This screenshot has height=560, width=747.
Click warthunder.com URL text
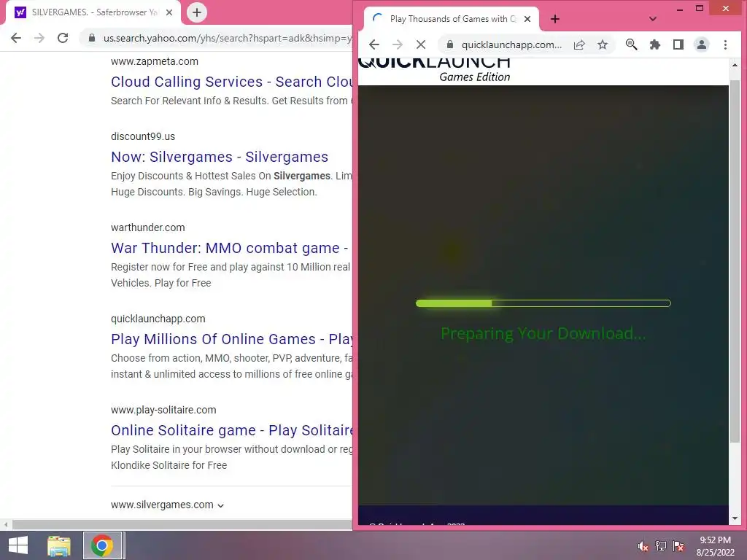click(x=147, y=227)
